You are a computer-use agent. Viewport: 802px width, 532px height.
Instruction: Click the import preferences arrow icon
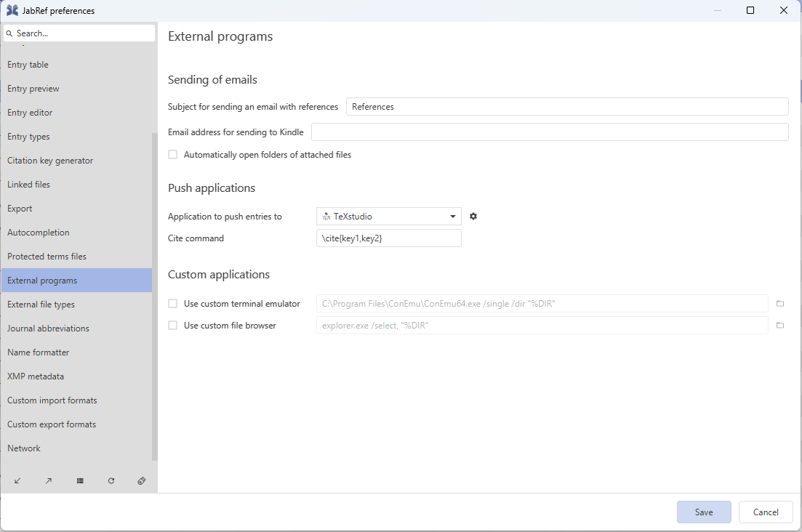point(17,481)
